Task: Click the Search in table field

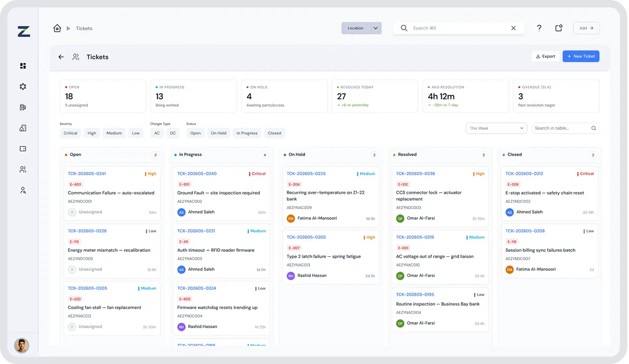Action: (x=566, y=128)
